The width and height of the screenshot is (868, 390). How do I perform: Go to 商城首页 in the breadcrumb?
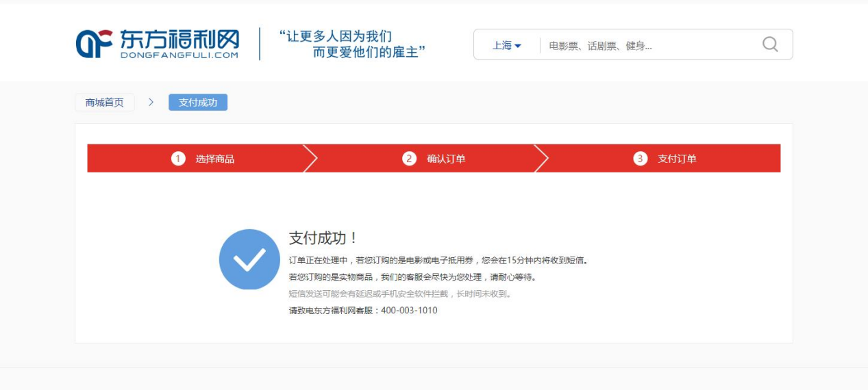pos(105,103)
